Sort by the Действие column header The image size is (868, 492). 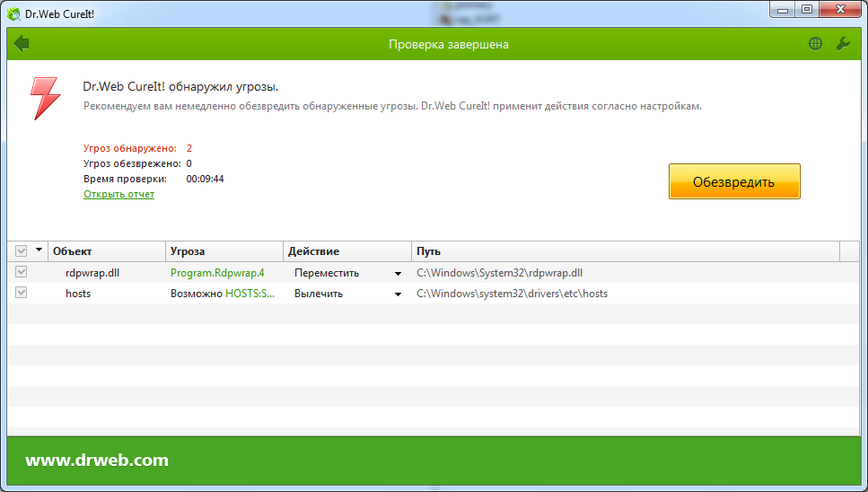click(347, 251)
